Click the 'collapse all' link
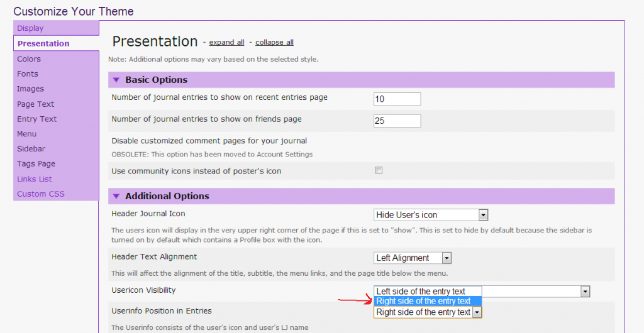This screenshot has width=644, height=333. (274, 42)
